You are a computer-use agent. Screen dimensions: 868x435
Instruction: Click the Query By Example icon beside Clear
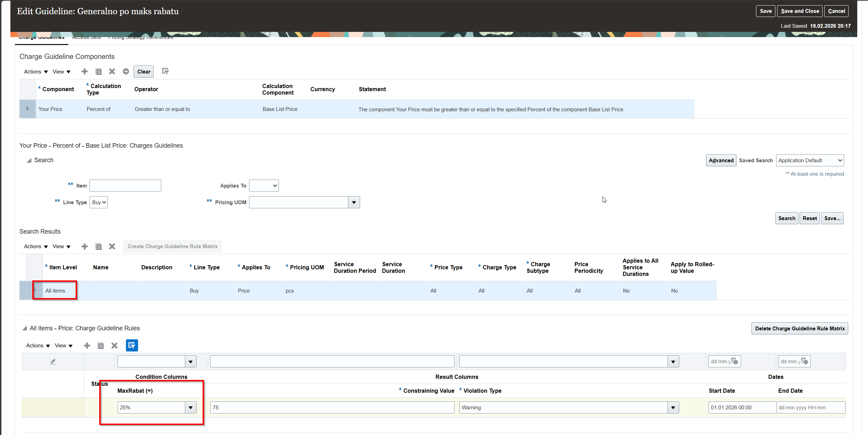click(x=165, y=71)
